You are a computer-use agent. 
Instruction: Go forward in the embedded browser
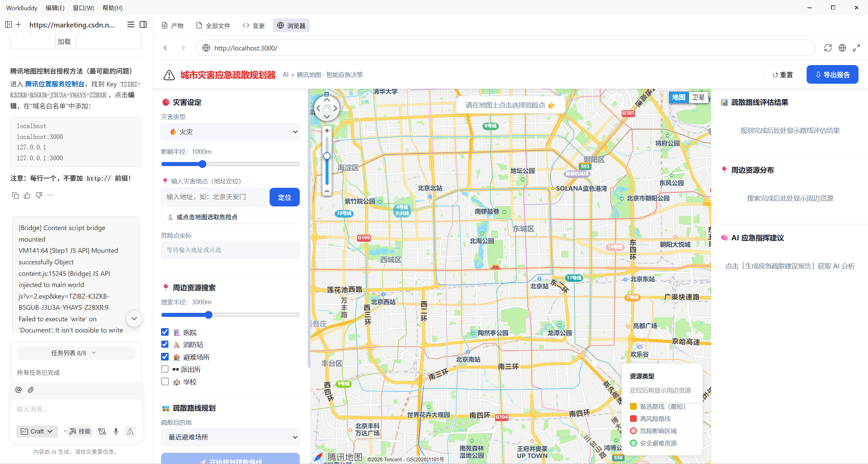click(x=183, y=48)
